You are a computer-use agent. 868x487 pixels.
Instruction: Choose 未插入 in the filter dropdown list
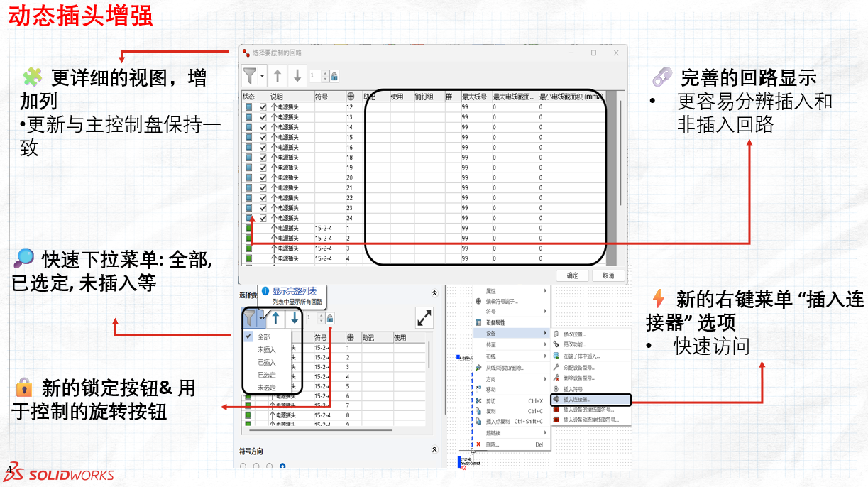click(x=267, y=349)
